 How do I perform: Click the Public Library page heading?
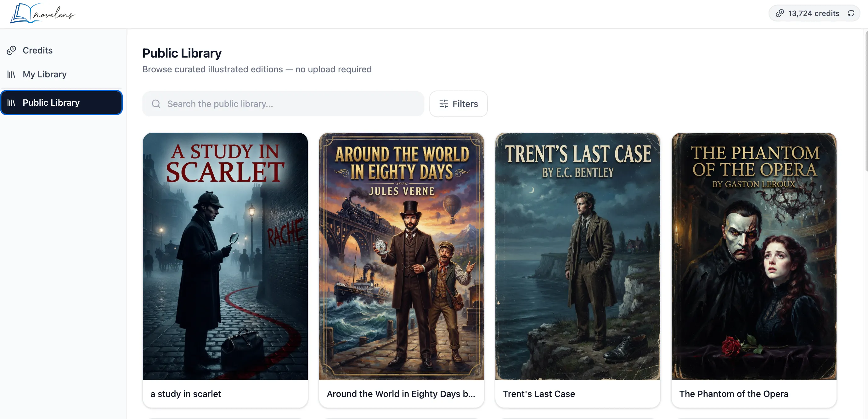[x=182, y=53]
